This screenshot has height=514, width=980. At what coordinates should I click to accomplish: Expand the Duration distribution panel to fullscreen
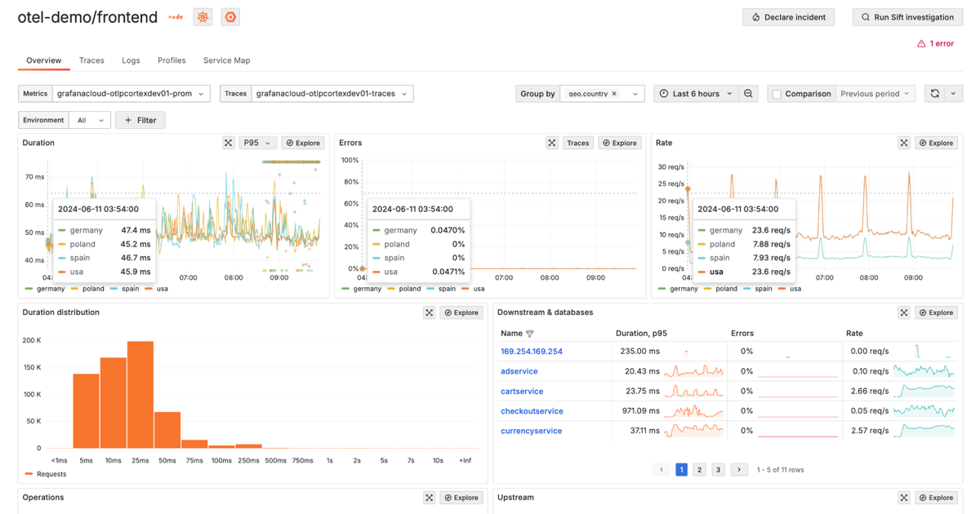430,312
